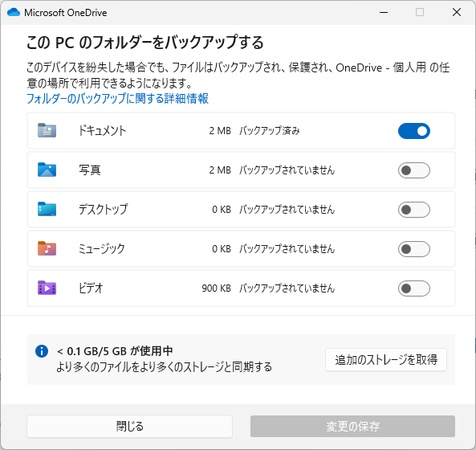The height and width of the screenshot is (450, 476).
Task: Click the 900 KB size value
Action: click(x=216, y=288)
